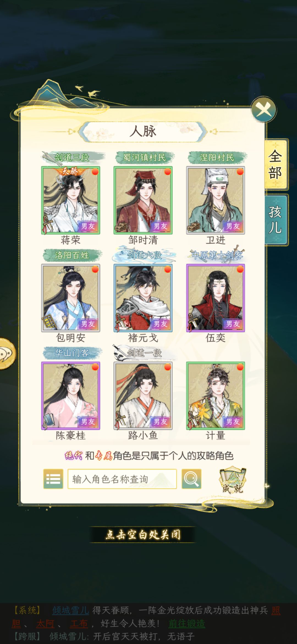
Task: Close the 人脉 panel with X icon
Action: 264,110
